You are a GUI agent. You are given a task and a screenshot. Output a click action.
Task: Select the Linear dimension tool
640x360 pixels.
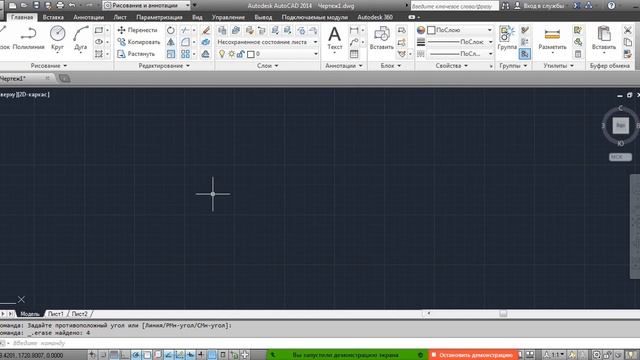click(x=354, y=30)
